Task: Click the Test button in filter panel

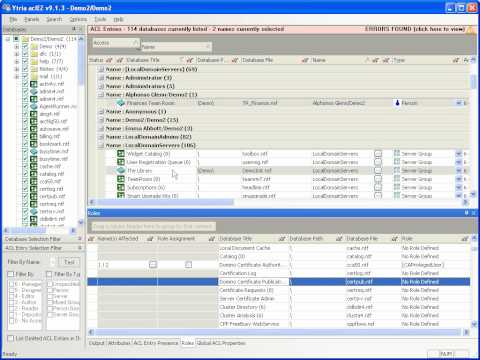Action: click(69, 262)
